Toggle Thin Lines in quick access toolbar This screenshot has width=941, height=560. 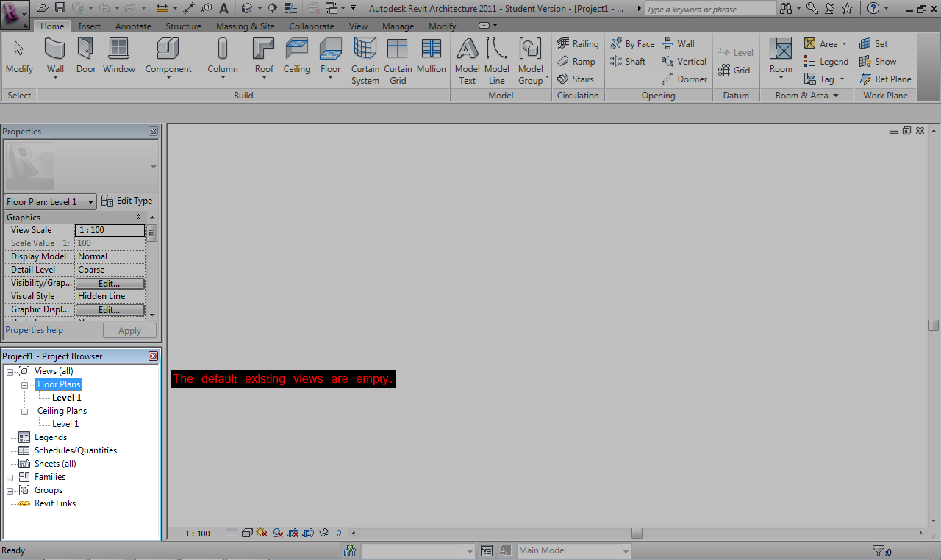290,8
